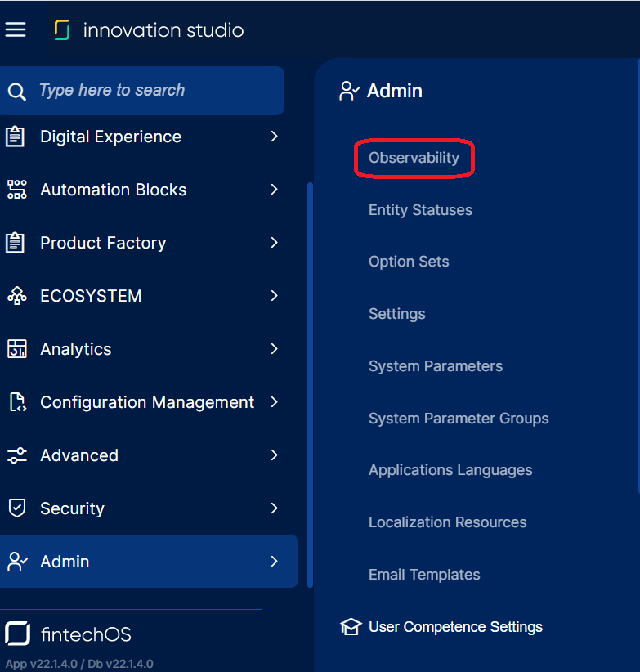Viewport: 640px width, 672px height.
Task: Click the hamburger menu icon
Action: (x=16, y=29)
